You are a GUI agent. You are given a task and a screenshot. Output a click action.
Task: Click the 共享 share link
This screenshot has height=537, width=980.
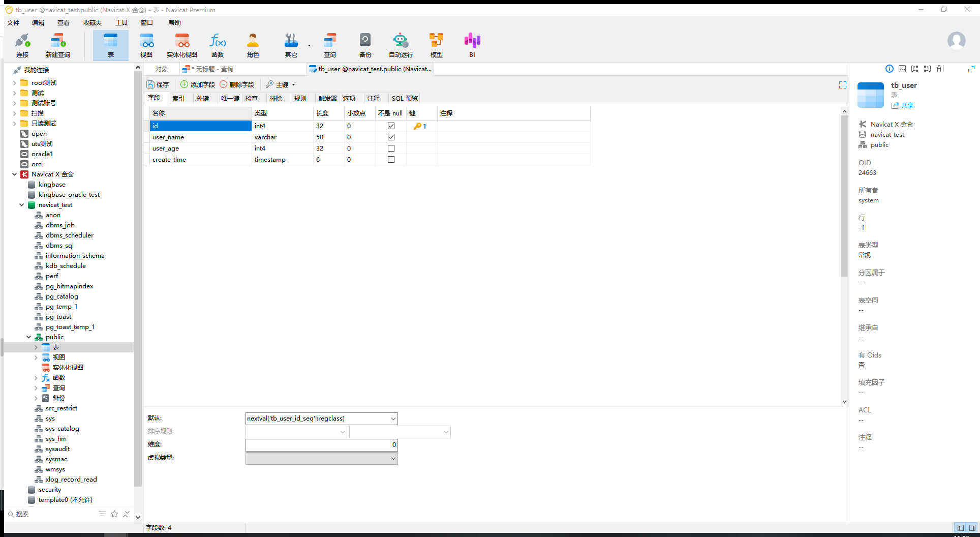(902, 106)
